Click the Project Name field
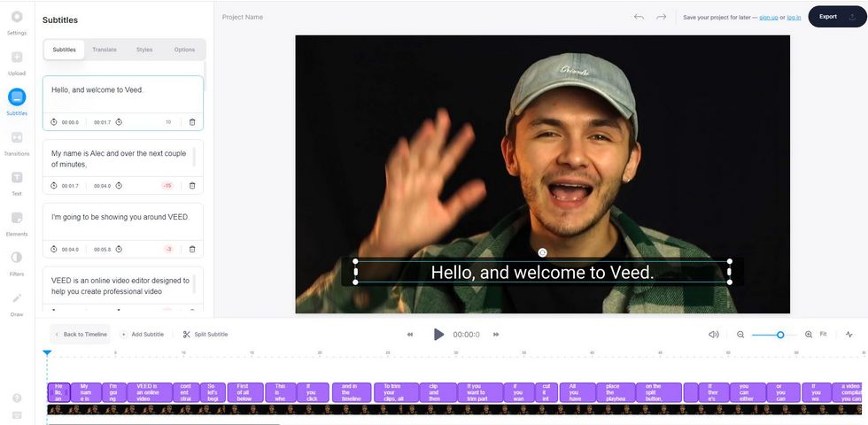This screenshot has width=868, height=425. click(243, 17)
